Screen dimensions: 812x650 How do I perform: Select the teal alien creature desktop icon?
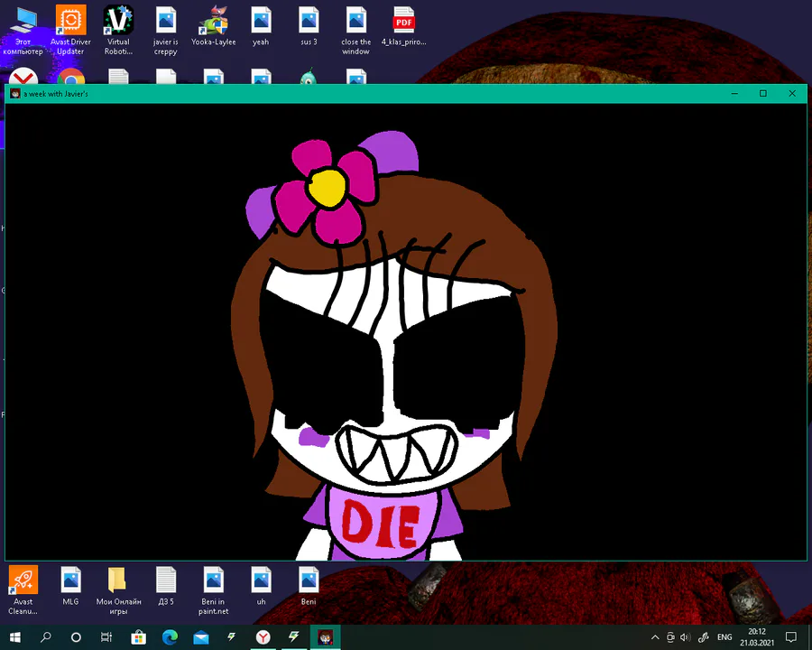click(309, 76)
